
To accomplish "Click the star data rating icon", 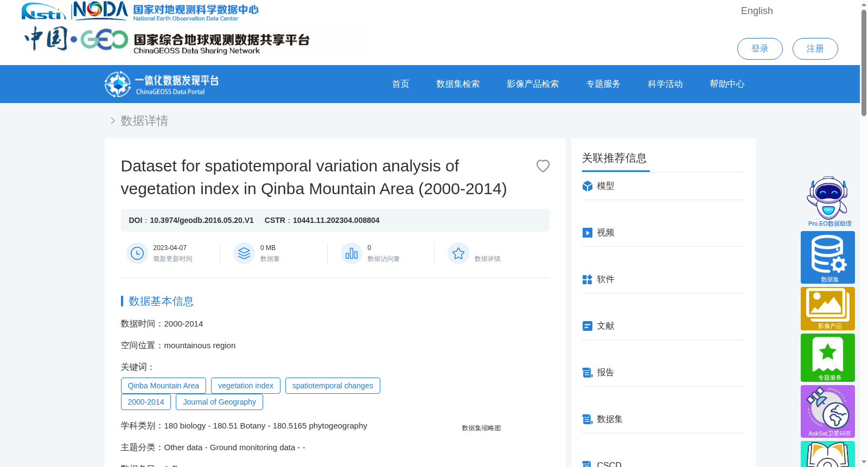I will point(458,253).
